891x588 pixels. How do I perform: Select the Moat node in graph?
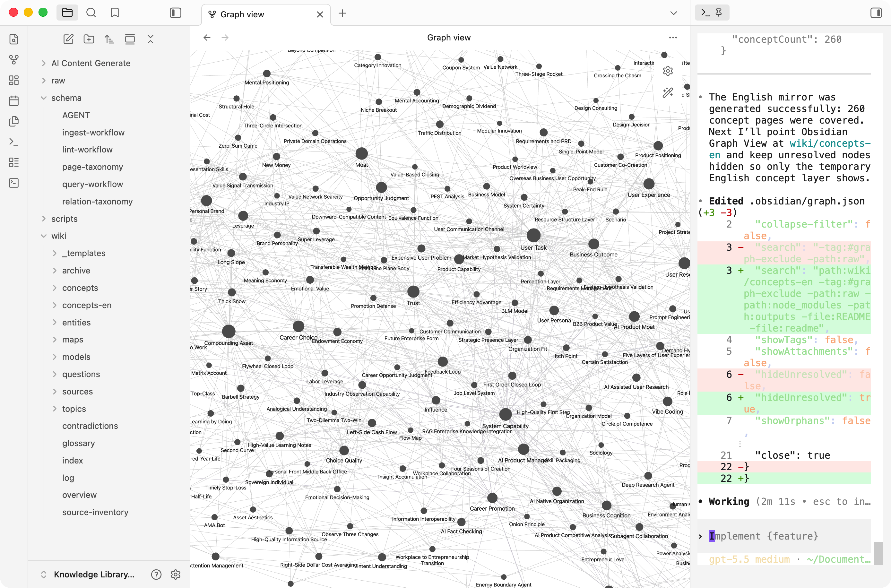click(x=361, y=153)
